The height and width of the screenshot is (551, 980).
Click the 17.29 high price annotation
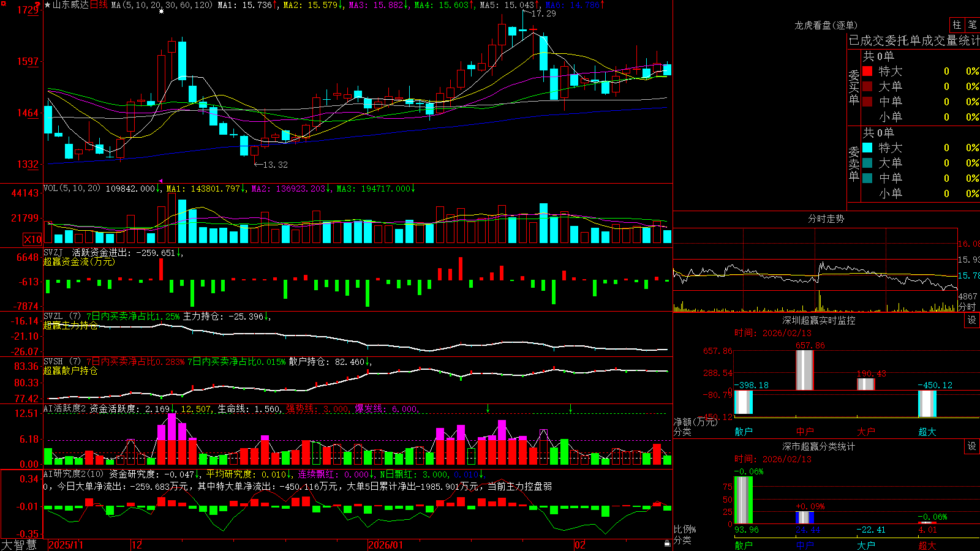[x=544, y=13]
